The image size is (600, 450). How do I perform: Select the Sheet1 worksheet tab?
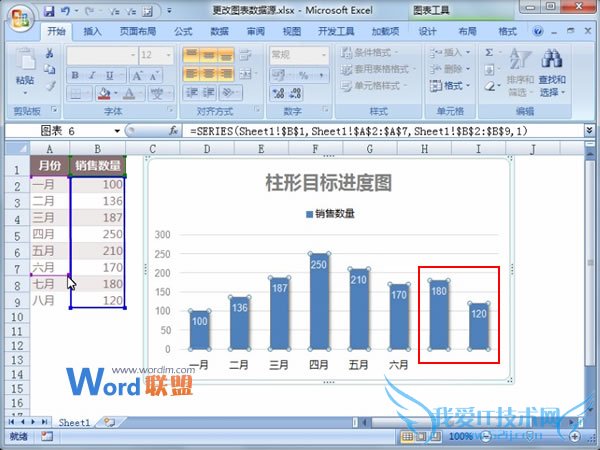(74, 422)
